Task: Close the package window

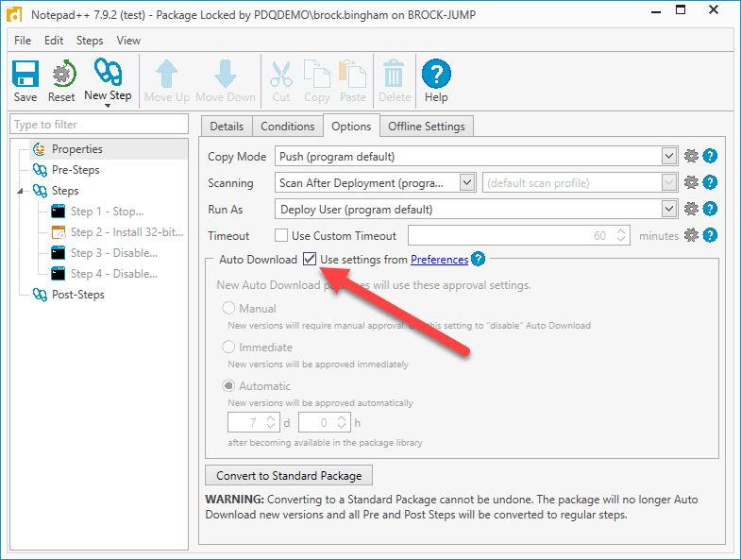Action: click(714, 9)
